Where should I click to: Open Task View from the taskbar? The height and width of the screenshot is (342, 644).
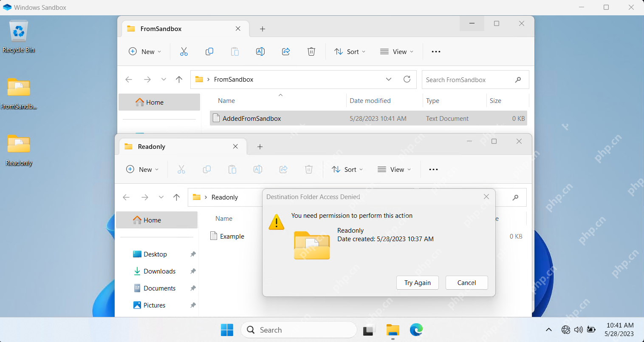coord(369,330)
